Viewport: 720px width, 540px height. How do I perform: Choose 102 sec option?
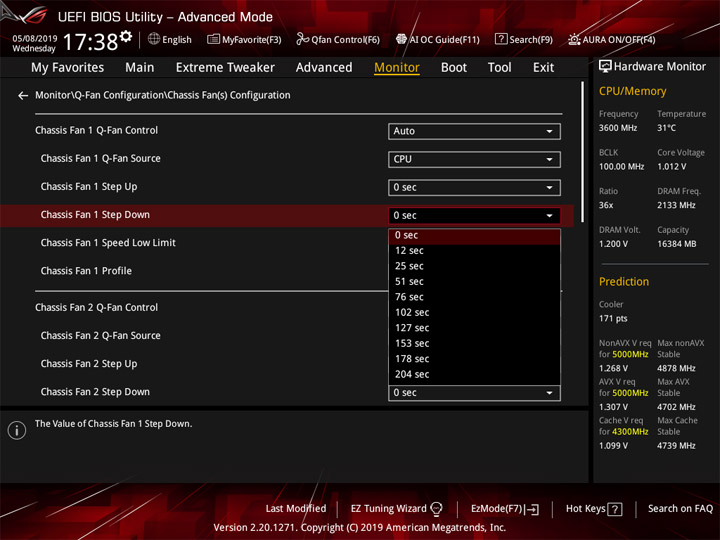(x=474, y=313)
